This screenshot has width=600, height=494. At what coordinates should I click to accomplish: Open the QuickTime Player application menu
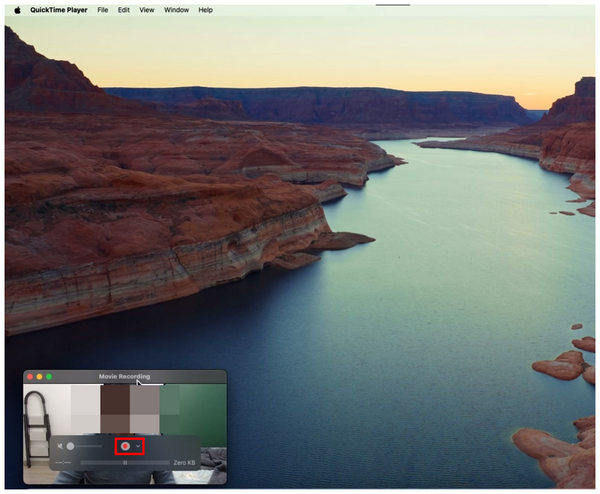(x=59, y=10)
